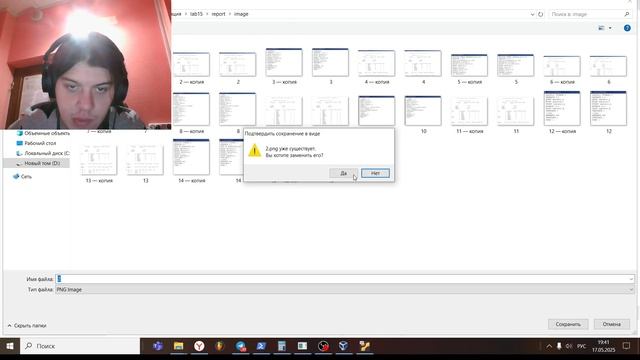Refresh the image folder view
Viewport: 640px width, 360px height.
click(540, 14)
